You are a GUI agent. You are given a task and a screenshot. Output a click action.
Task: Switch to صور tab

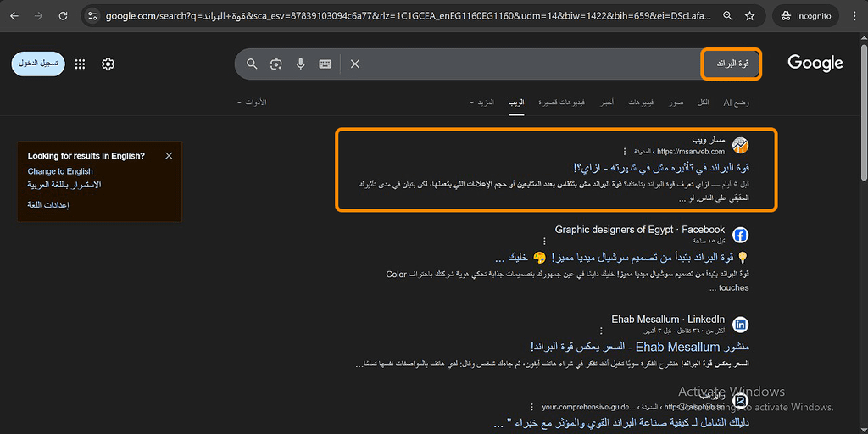(676, 103)
